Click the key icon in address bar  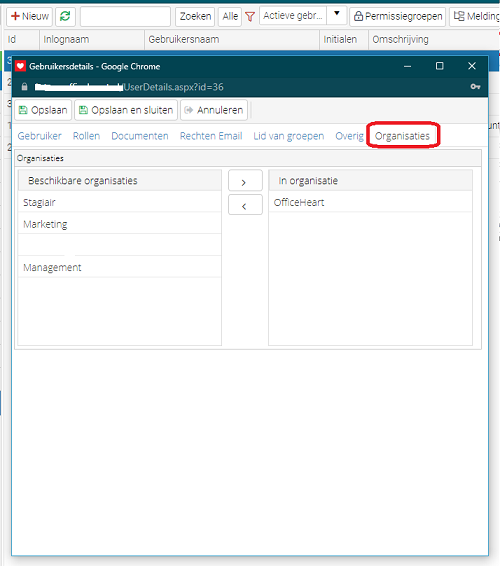pos(475,87)
